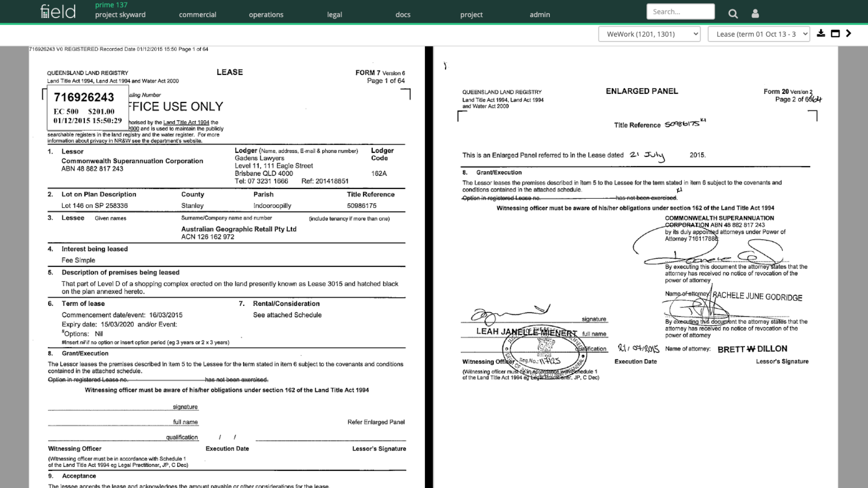868x488 pixels.
Task: Click 'Lot 146 on SP 258336' text
Action: coord(94,206)
